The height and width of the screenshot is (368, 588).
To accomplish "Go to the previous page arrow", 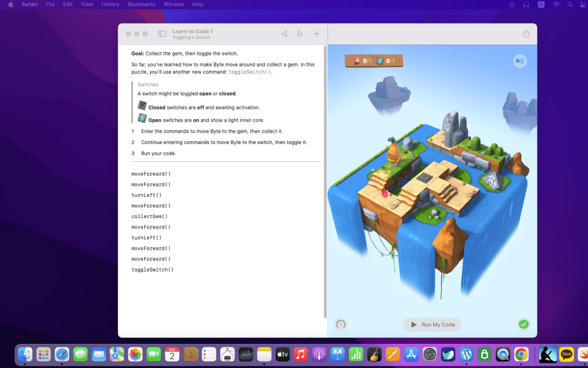I will (x=284, y=34).
